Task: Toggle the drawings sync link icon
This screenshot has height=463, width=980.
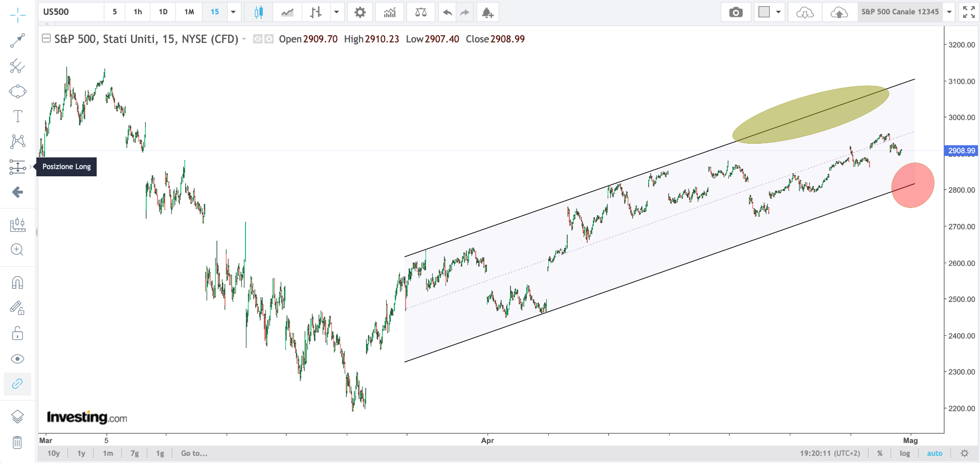Action: coord(17,384)
